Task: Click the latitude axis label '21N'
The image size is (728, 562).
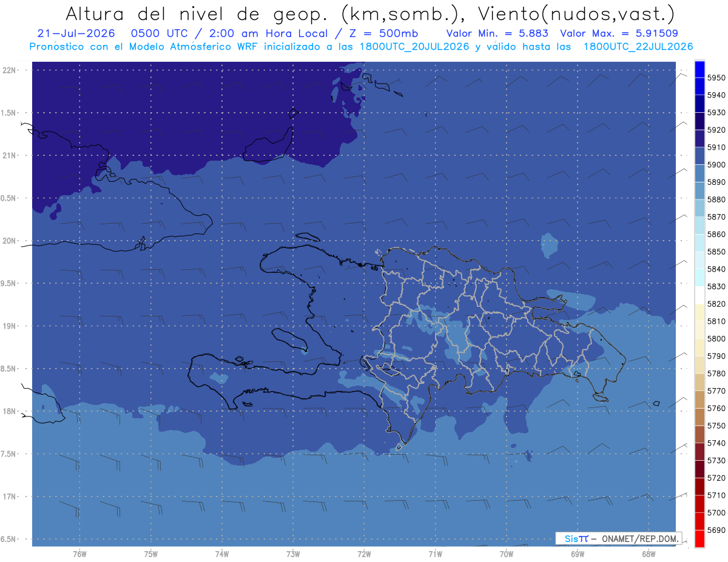Action: pyautogui.click(x=10, y=155)
